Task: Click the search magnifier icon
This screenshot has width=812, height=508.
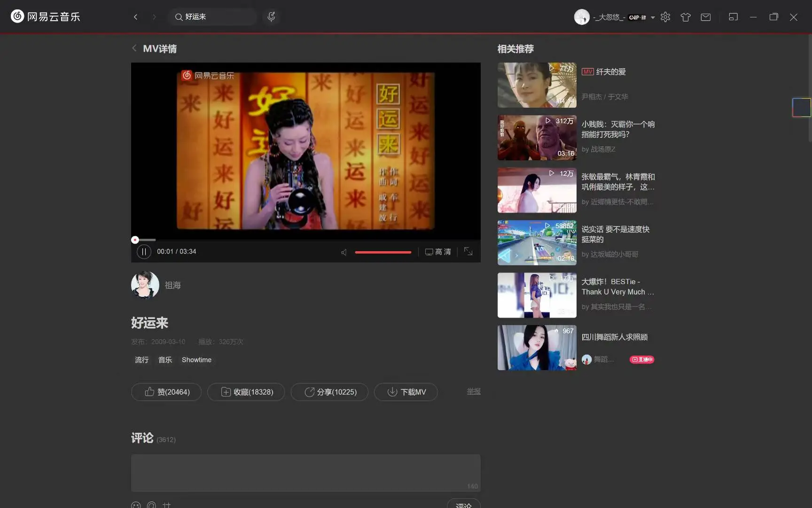Action: tap(179, 17)
